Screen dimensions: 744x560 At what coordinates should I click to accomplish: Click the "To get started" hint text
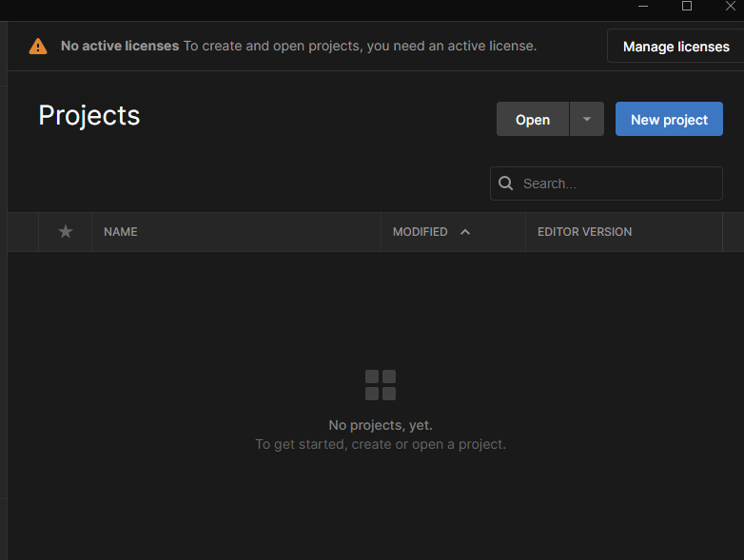tap(381, 444)
